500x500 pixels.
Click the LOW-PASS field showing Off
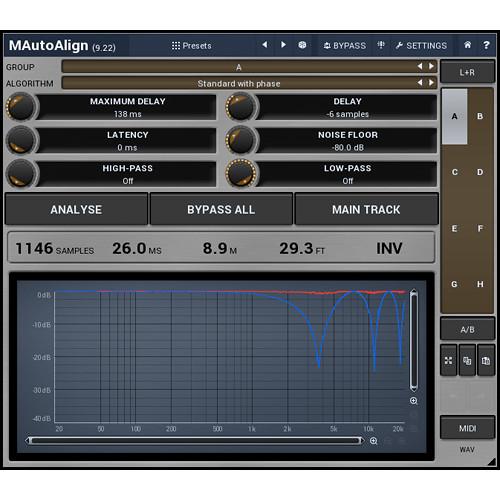click(347, 174)
